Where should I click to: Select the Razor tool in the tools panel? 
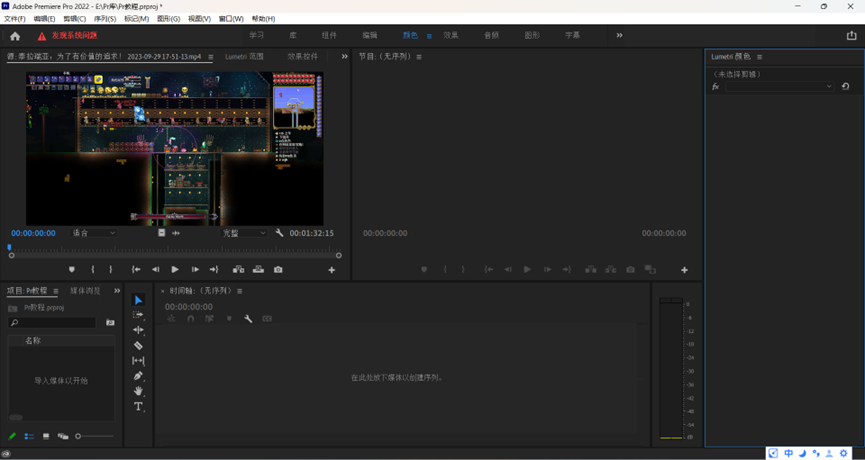(138, 345)
